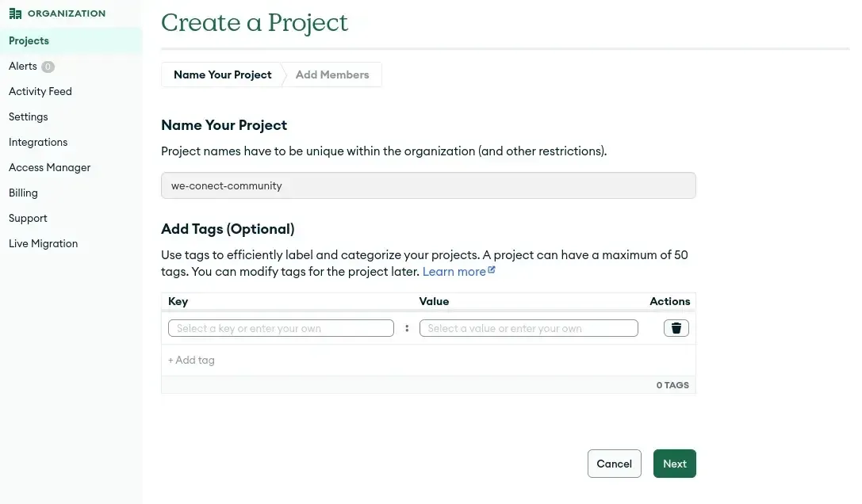Go to Activity Feed
862x504 pixels.
[40, 91]
